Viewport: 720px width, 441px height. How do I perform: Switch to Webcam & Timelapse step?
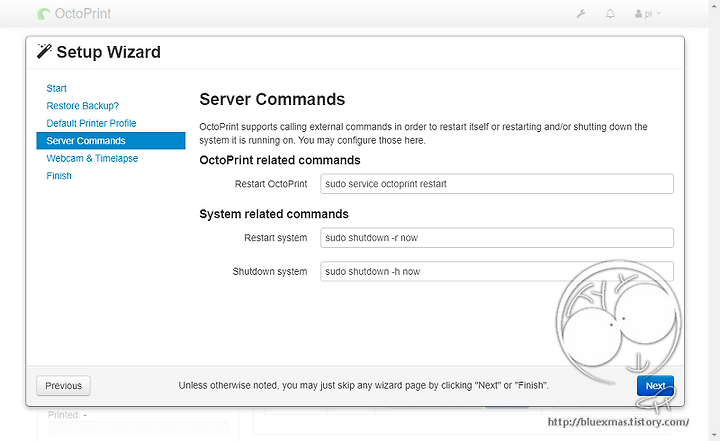coord(92,158)
